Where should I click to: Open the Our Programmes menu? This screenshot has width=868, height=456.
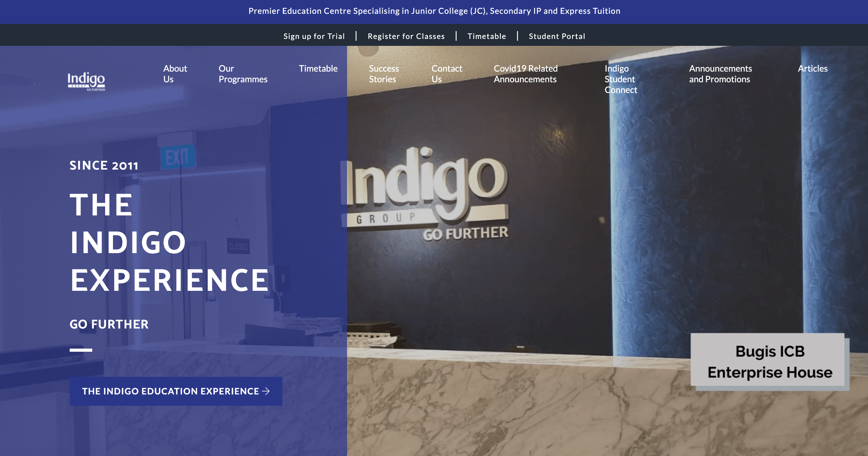[x=243, y=73]
